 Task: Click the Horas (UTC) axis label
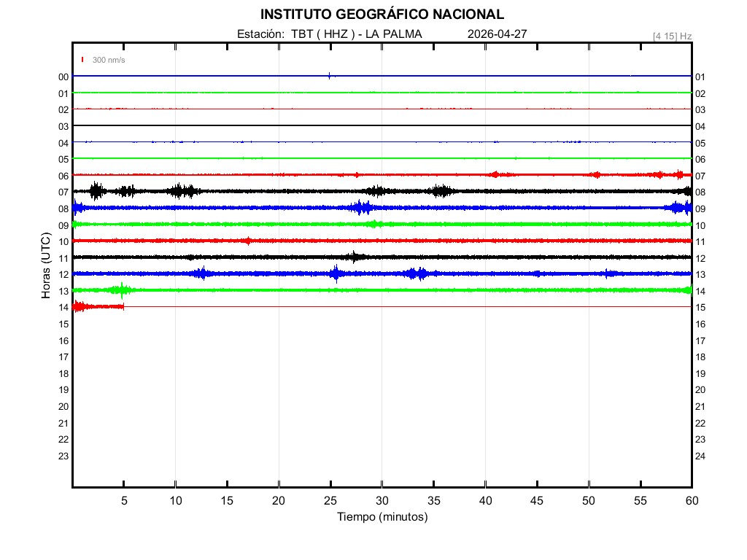point(45,266)
